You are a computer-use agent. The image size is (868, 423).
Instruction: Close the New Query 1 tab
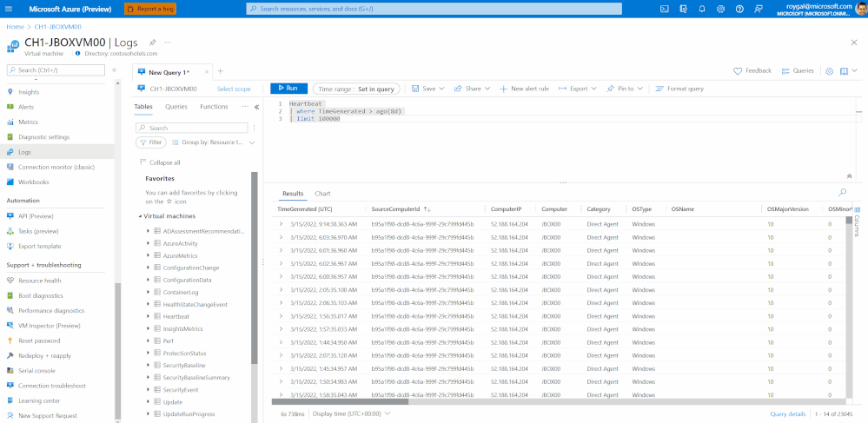(x=208, y=72)
